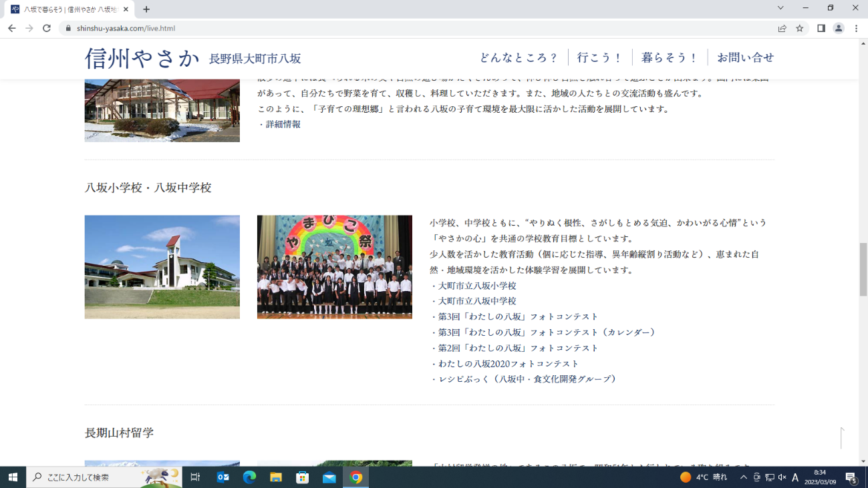868x488 pixels.
Task: Open the 信州やさか site logo
Action: tap(142, 58)
